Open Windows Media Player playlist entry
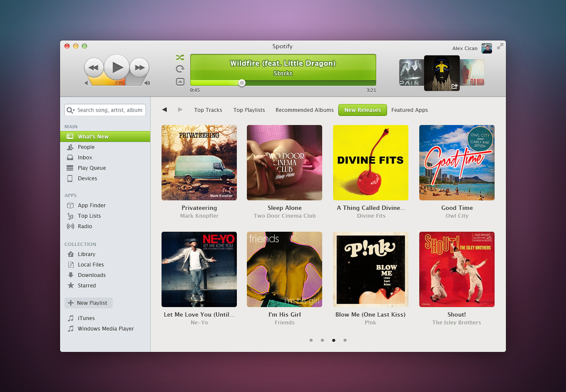This screenshot has width=566, height=392. pos(105,329)
